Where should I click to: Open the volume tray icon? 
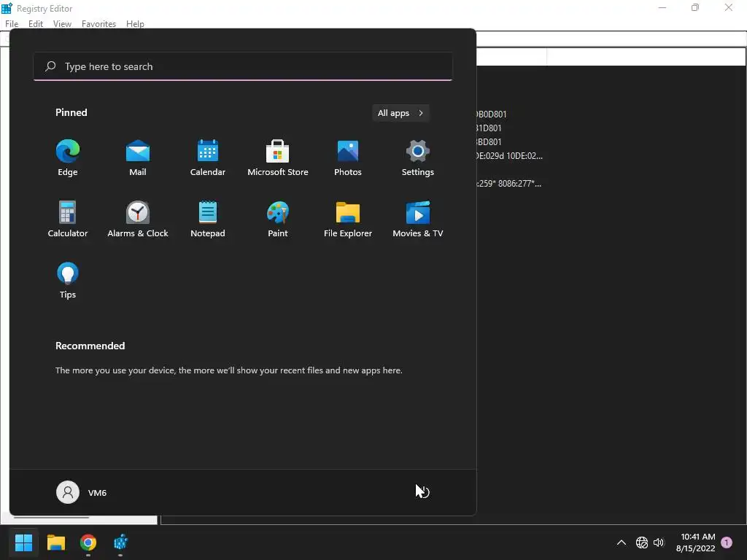pos(659,542)
